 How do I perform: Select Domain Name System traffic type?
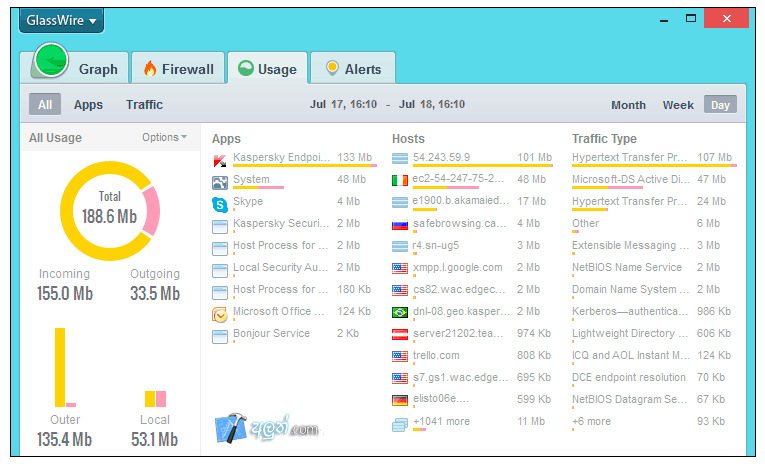(x=653, y=291)
